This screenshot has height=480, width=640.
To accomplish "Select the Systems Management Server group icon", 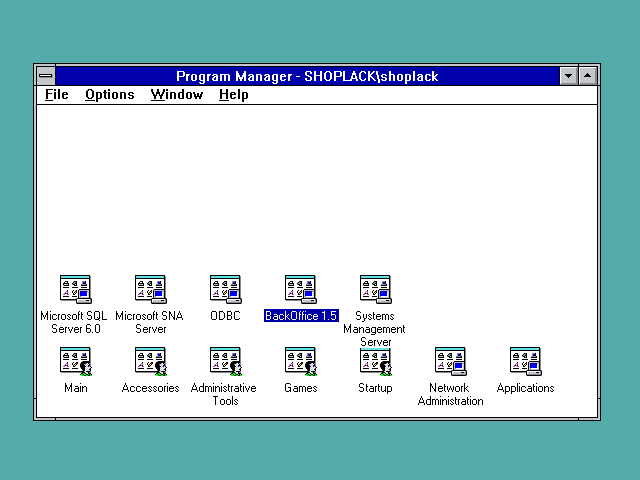I will [376, 289].
